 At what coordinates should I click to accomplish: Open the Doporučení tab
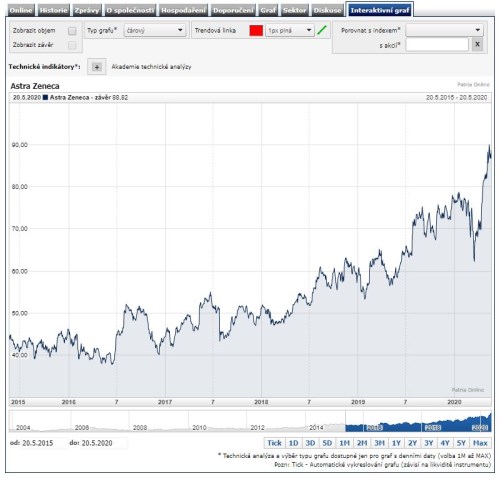[233, 10]
